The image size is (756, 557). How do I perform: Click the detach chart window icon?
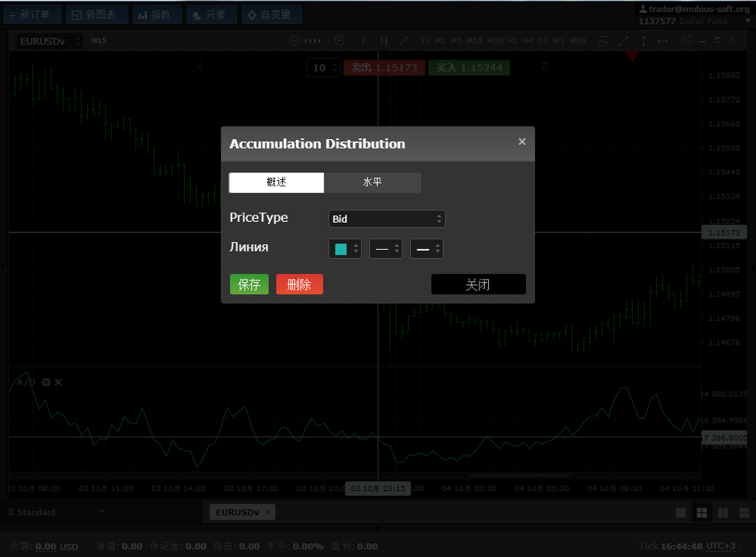point(687,40)
